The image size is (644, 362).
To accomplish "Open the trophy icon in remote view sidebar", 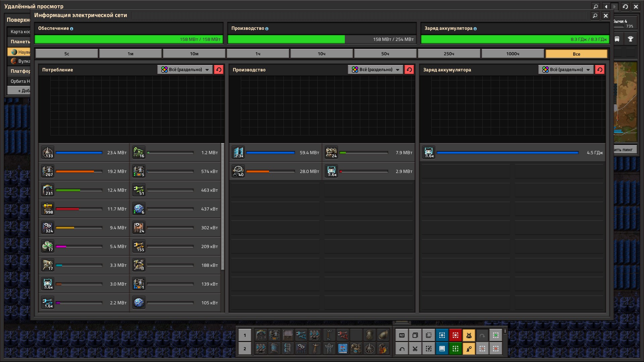I will coord(631,39).
